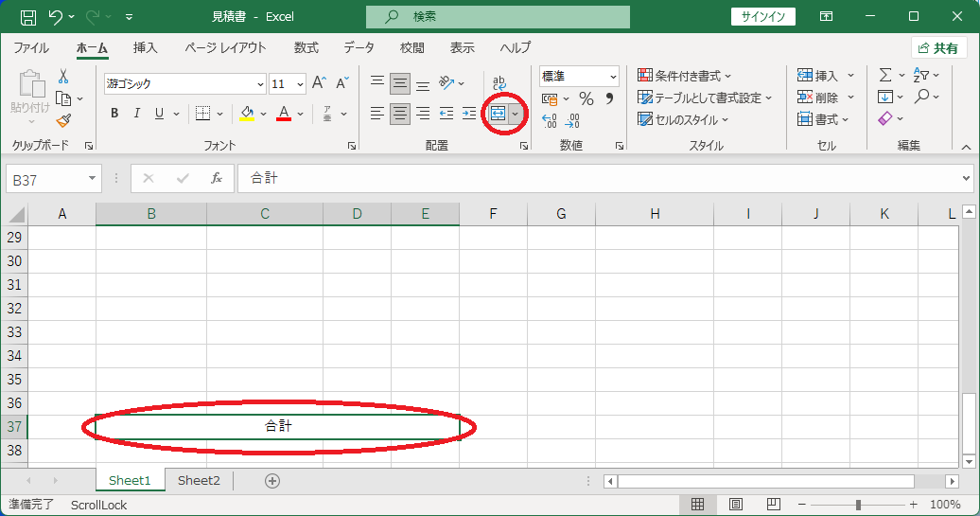Increase font size with large A

coord(319,83)
